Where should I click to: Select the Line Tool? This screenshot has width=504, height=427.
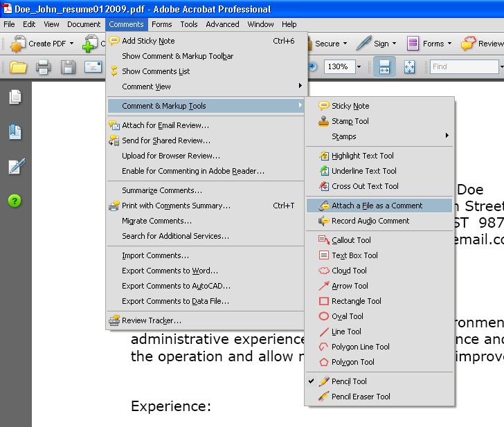379,331
